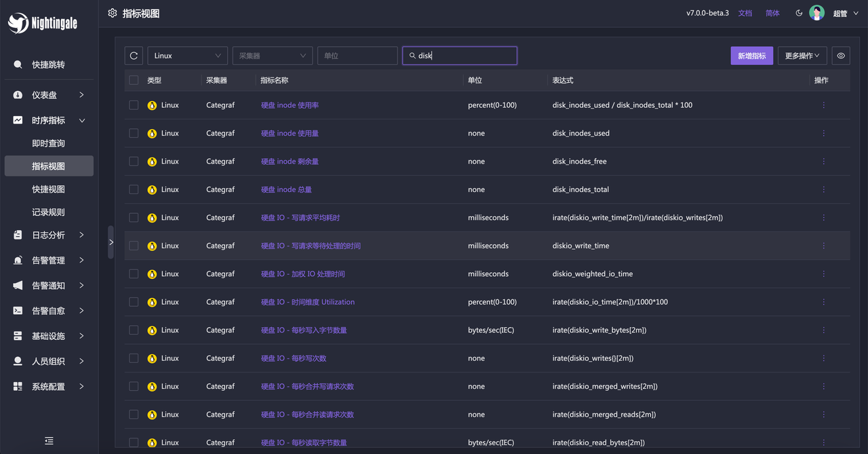This screenshot has height=454, width=868.
Task: Open the 采集器 collector dropdown
Action: pos(272,56)
